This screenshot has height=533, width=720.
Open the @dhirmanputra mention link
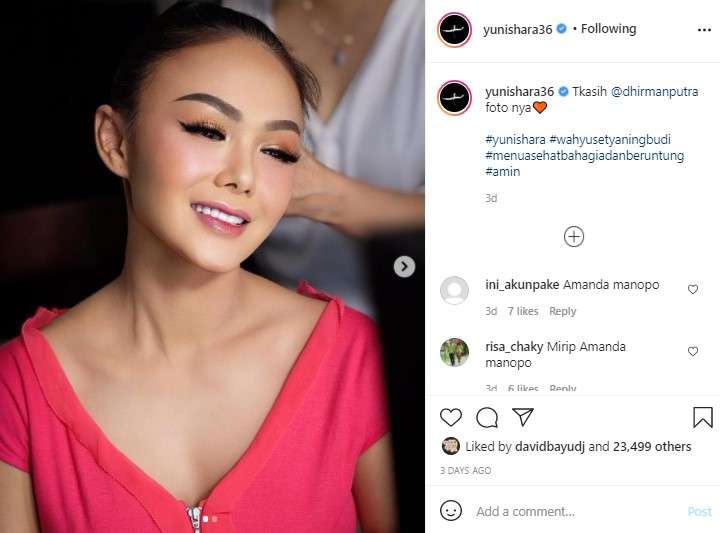[x=654, y=91]
